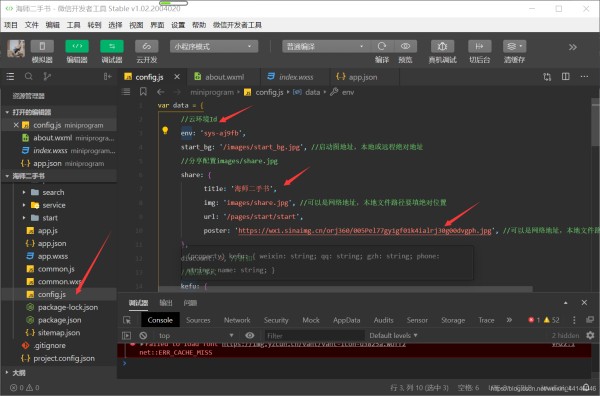Click the data breadcrumb segment
Image resolution: width=600 pixels, height=396 pixels.
[x=312, y=92]
